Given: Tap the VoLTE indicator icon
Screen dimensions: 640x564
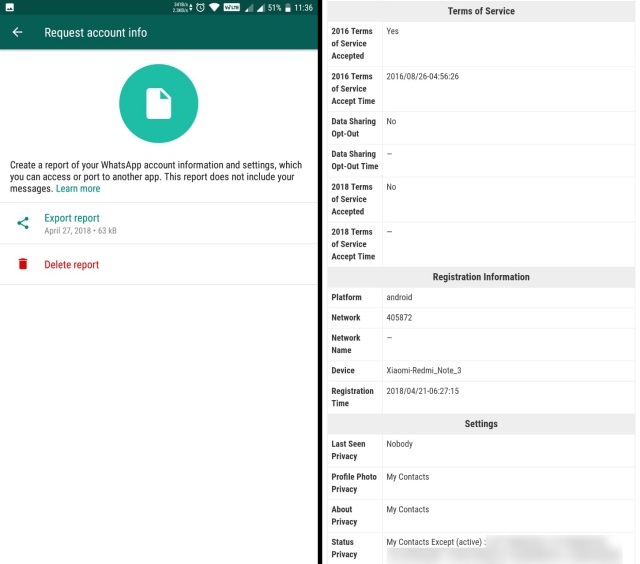Looking at the screenshot, I should click(x=231, y=7).
